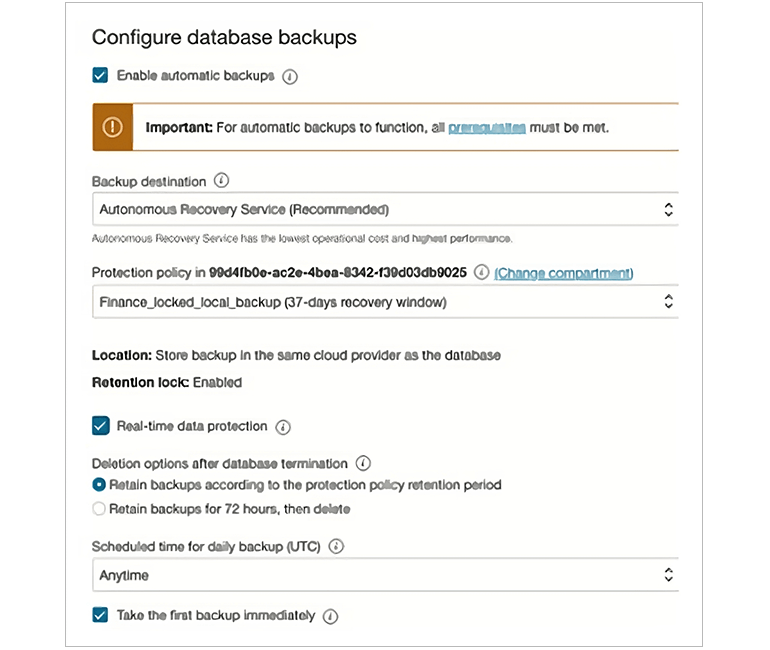Click the Configure database backups heading
The height and width of the screenshot is (650, 770).
[x=224, y=37]
